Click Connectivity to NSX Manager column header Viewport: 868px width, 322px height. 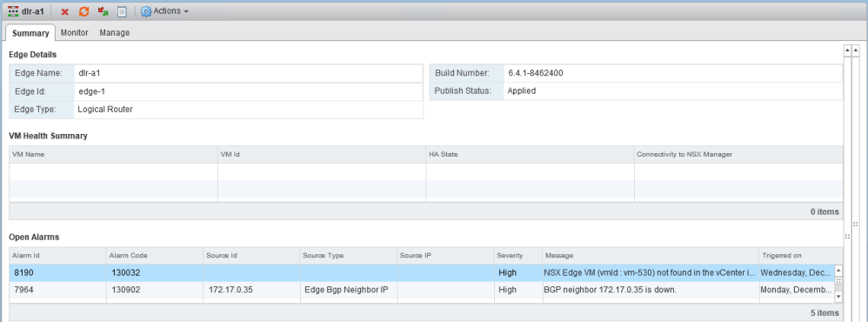pos(738,154)
